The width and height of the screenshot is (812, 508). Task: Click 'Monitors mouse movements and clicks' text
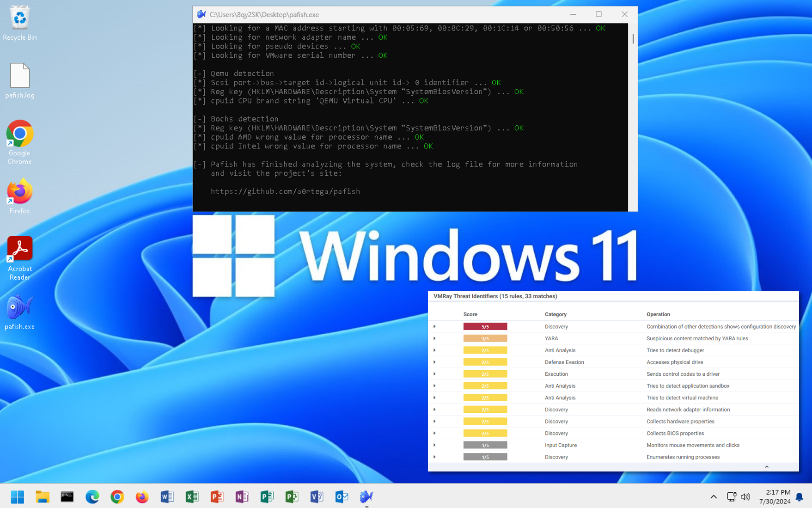[693, 445]
